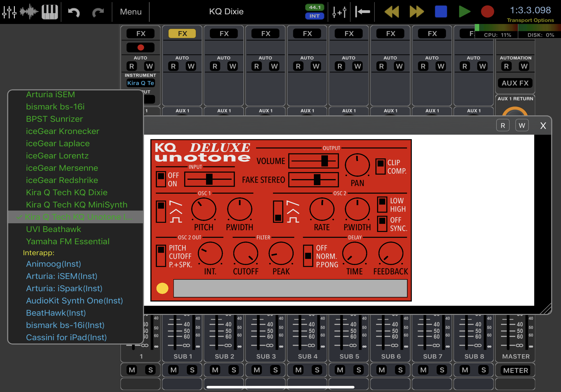Select Yamaha FM Essential instrument

(x=68, y=241)
